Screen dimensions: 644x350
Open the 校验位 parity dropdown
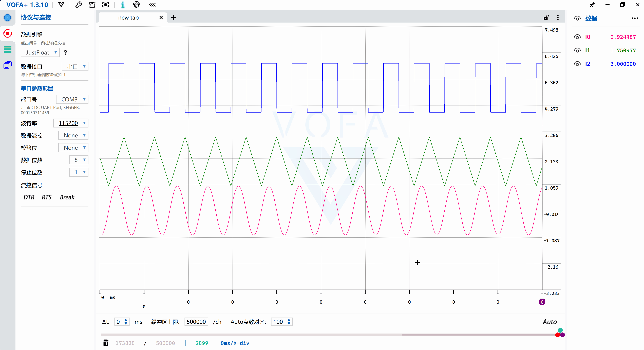(x=73, y=148)
